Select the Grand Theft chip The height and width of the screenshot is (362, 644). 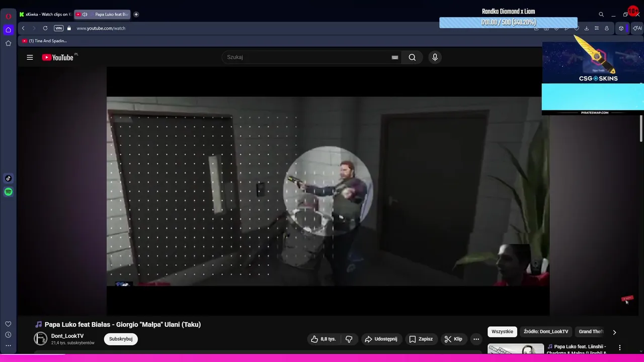point(591,331)
